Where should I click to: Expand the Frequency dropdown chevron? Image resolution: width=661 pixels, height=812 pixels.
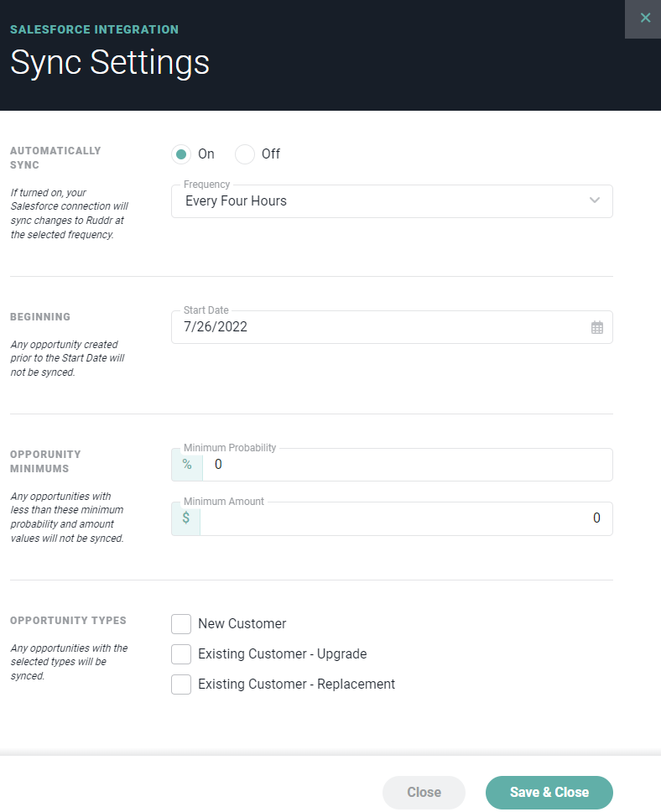pos(594,200)
